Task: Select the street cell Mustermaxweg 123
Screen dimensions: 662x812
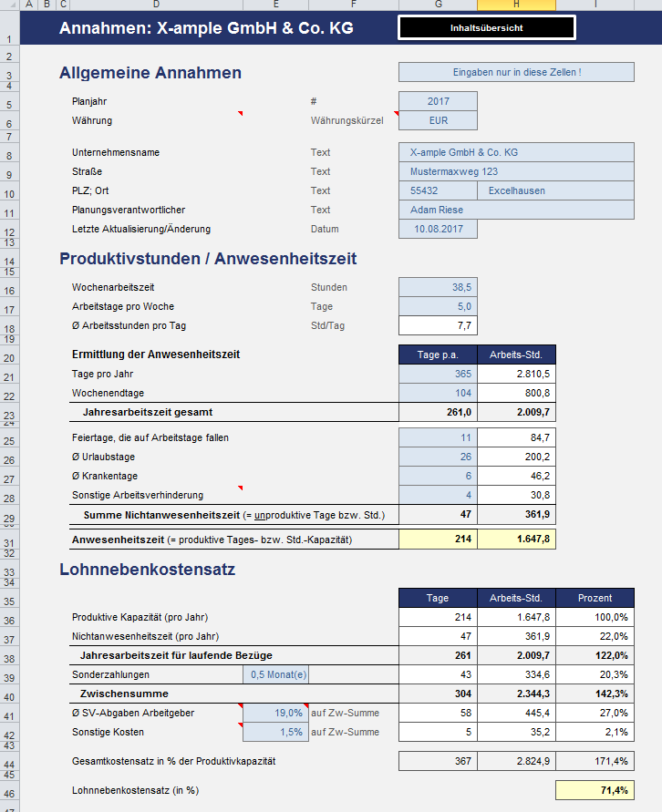Action: [515, 171]
